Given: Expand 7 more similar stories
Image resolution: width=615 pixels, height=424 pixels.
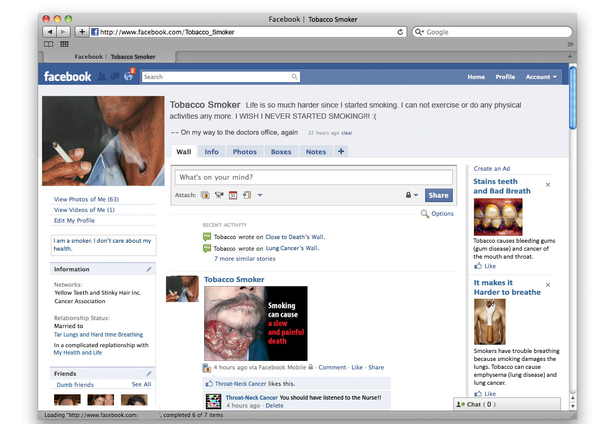Looking at the screenshot, I should [x=245, y=259].
